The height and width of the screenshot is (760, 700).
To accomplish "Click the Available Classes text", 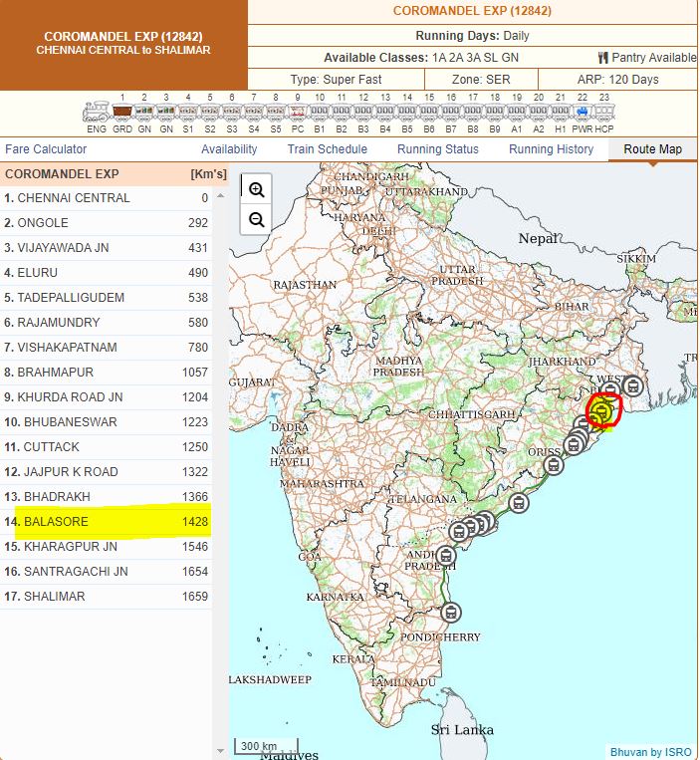I will pyautogui.click(x=421, y=58).
